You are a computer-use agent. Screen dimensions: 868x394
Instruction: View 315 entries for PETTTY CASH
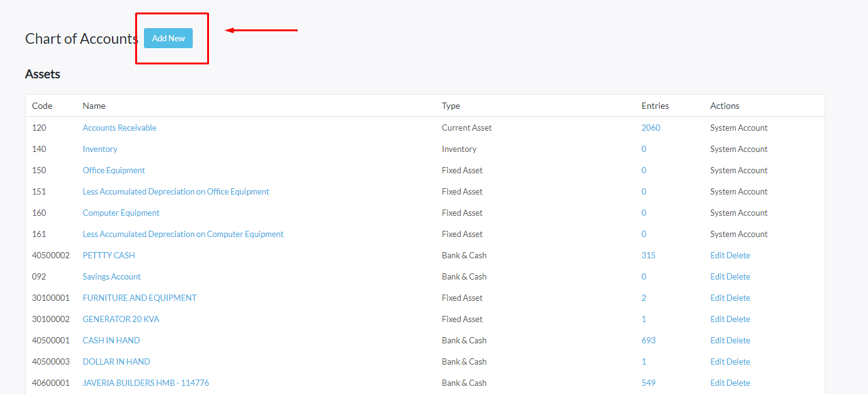pos(648,255)
